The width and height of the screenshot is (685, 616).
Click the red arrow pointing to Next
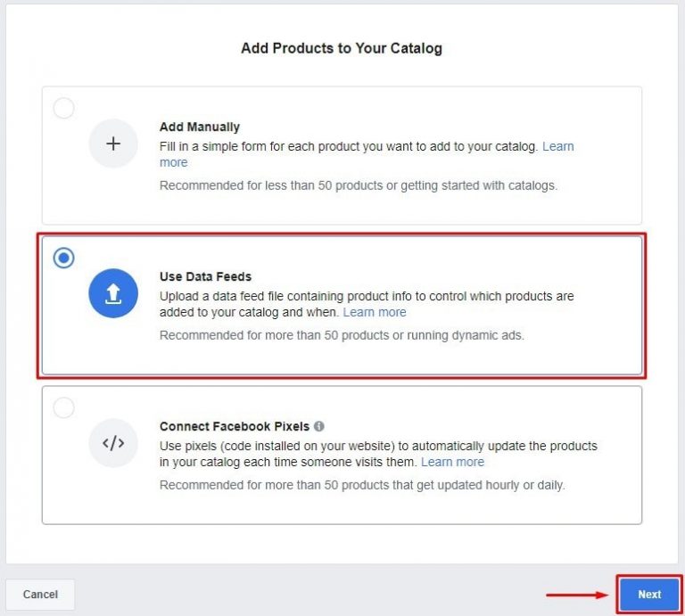pyautogui.click(x=576, y=595)
